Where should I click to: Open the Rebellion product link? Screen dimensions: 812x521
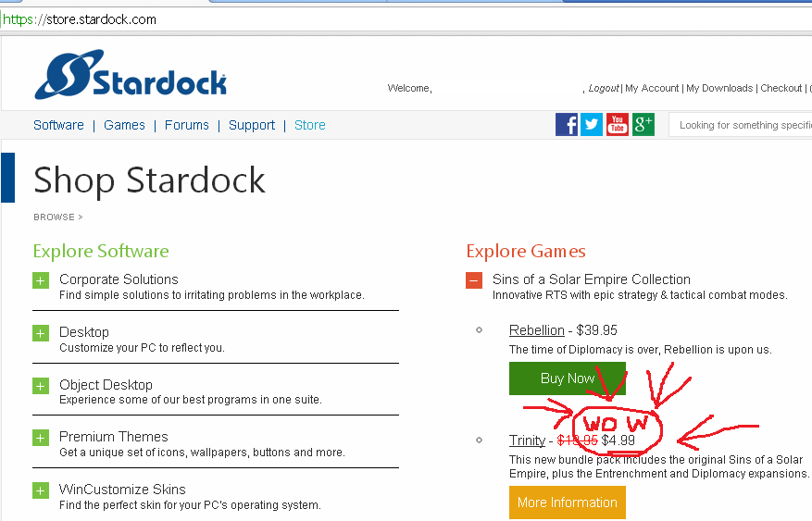[x=536, y=330]
